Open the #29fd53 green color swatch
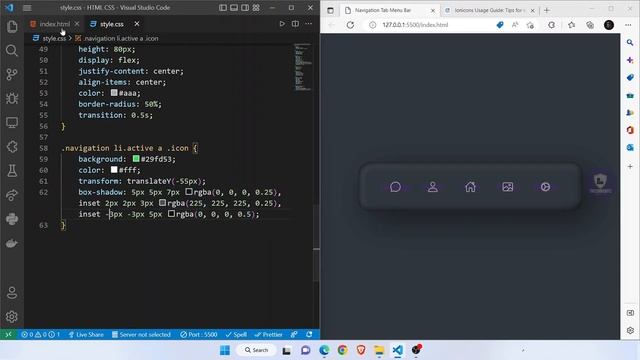 tap(136, 158)
